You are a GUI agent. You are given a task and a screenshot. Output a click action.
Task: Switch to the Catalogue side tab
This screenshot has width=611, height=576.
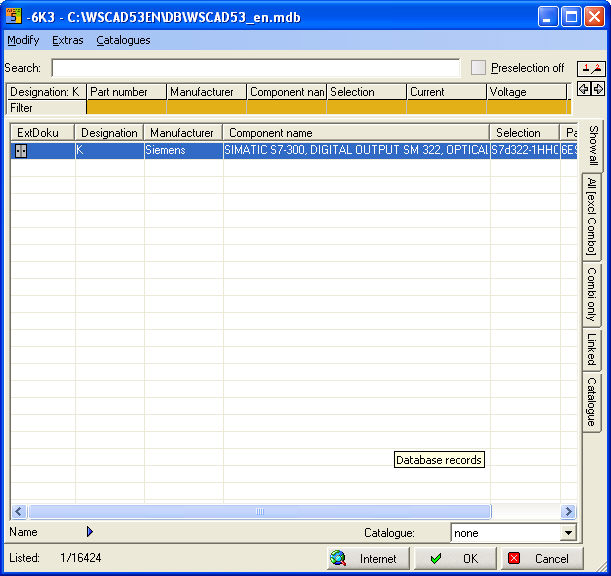tap(592, 402)
